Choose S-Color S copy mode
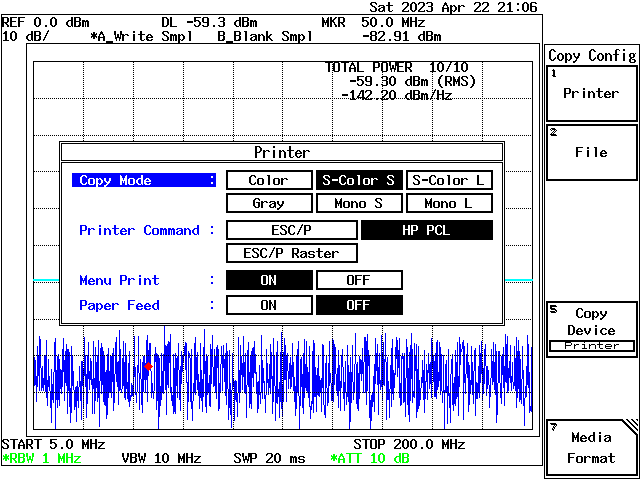640x480 pixels. [359, 180]
